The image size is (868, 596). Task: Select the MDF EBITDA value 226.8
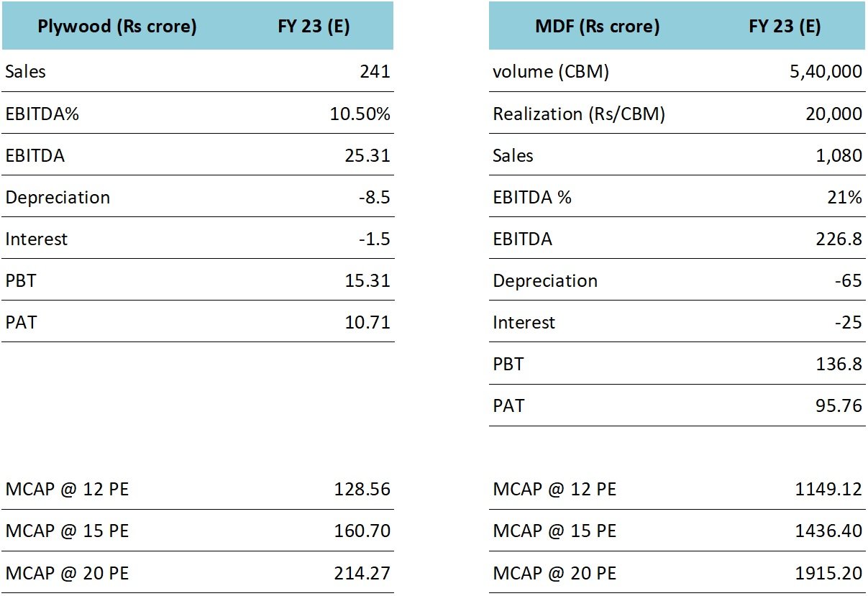(838, 239)
